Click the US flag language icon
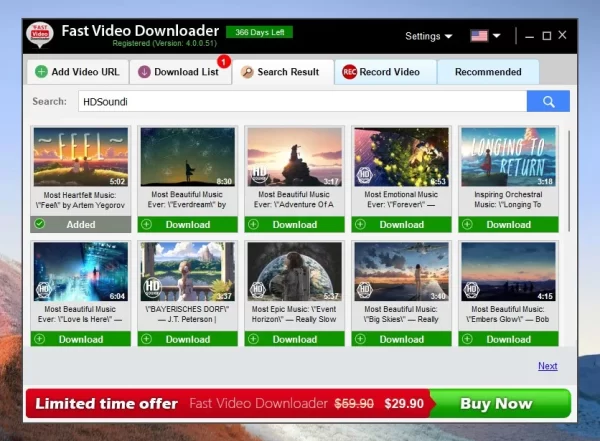The image size is (600, 441). (x=479, y=36)
